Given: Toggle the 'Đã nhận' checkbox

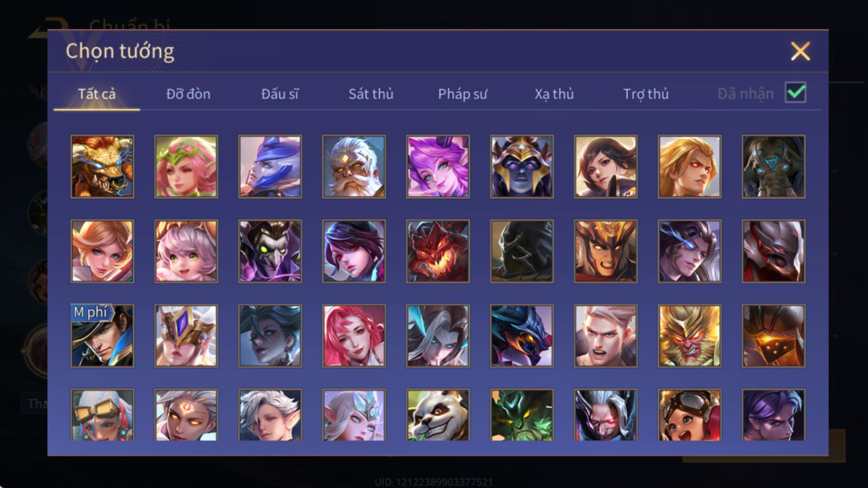Looking at the screenshot, I should click(x=796, y=93).
